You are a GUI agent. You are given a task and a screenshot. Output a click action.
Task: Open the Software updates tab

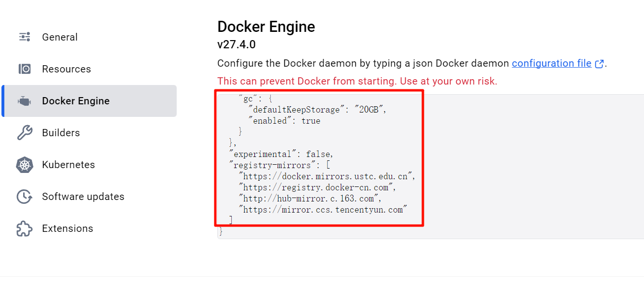(89, 197)
